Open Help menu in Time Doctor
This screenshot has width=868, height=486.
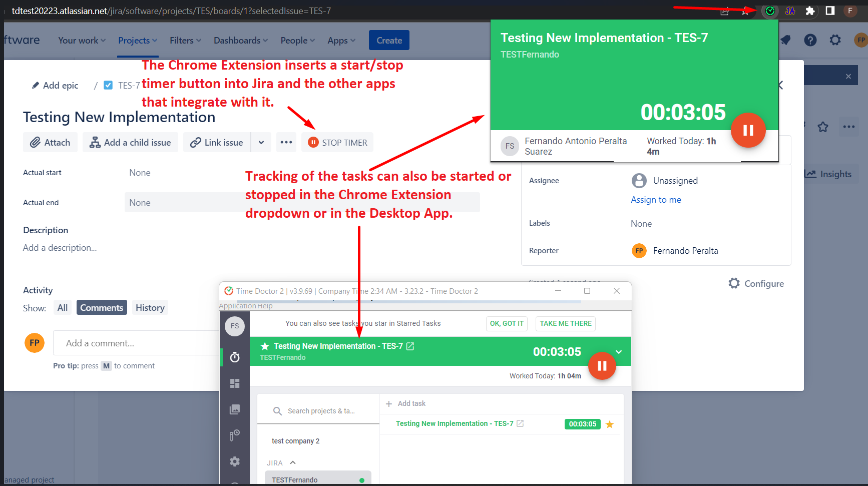(265, 306)
